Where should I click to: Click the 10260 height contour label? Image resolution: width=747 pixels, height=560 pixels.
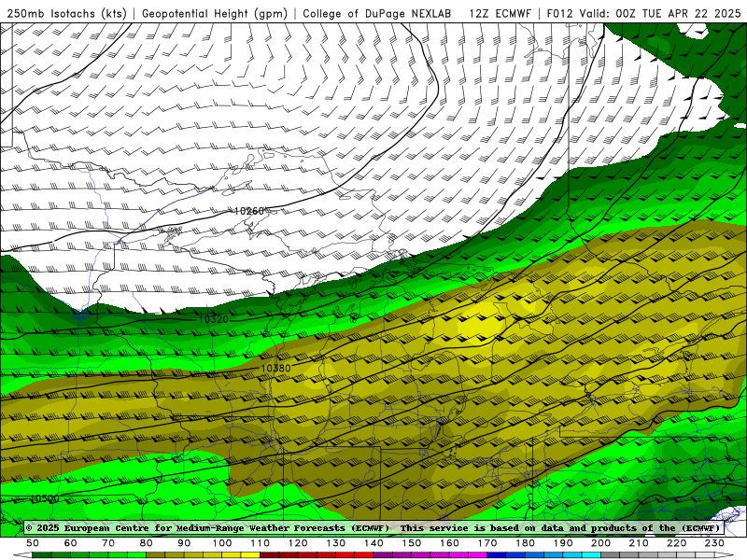coord(248,211)
